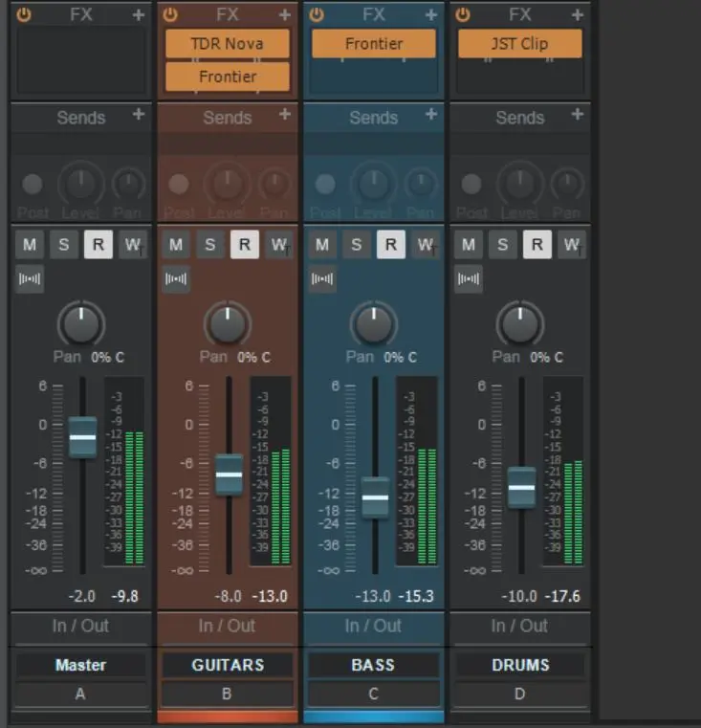Click the interleave icon on DRUMS channel
The height and width of the screenshot is (728, 701).
pyautogui.click(x=469, y=279)
